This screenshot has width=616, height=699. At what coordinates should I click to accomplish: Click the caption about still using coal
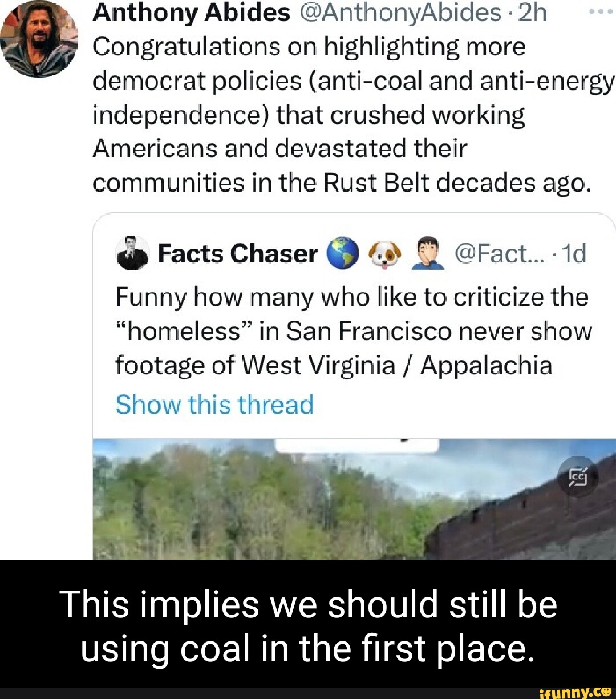point(308,626)
